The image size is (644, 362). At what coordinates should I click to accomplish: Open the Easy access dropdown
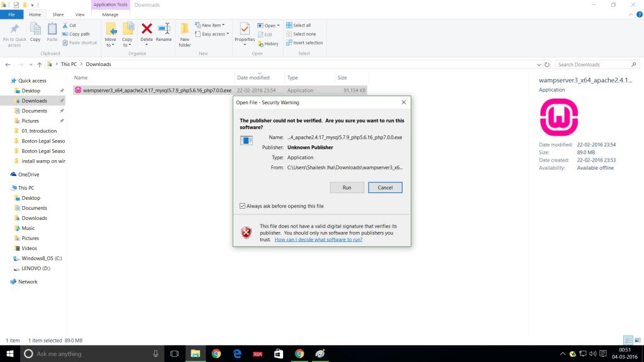coord(212,34)
